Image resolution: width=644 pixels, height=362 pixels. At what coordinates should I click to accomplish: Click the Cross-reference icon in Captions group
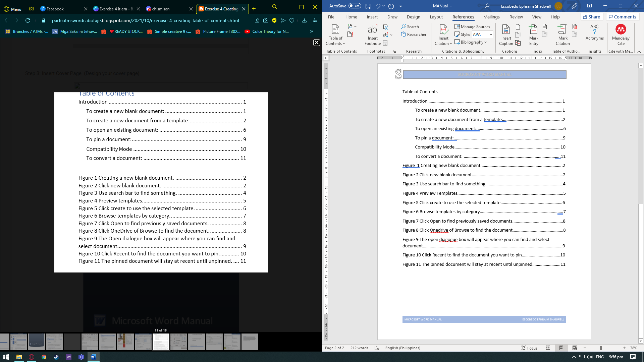click(x=518, y=43)
